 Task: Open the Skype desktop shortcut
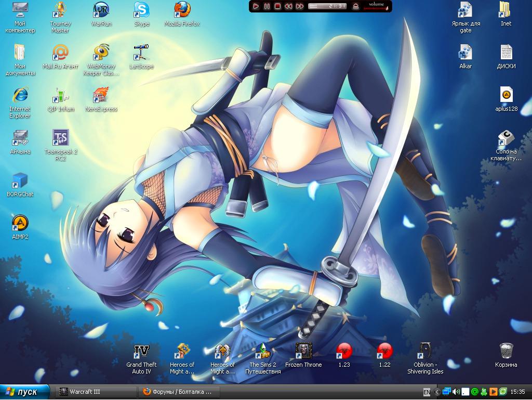pyautogui.click(x=141, y=10)
